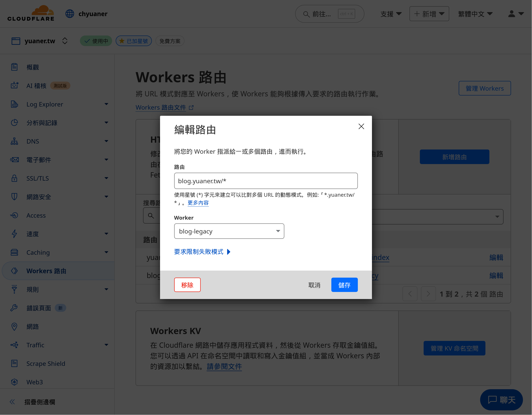This screenshot has width=532, height=415.
Task: Click 編輯 on the blog-legacy route row
Action: pyautogui.click(x=496, y=276)
